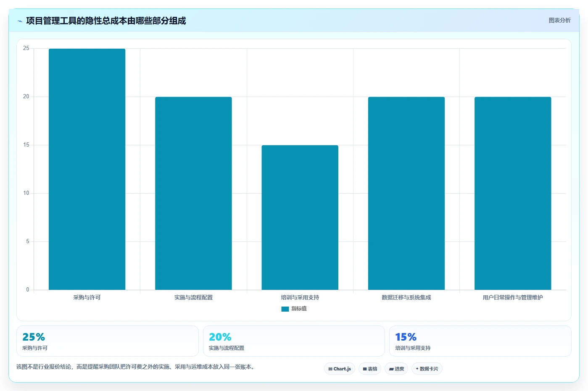Click the y-axis value 15

click(26, 145)
